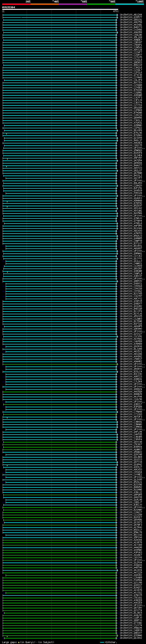Select the UniRef100_C9VH18 label
This screenshot has width=146, height=644.
tap(131, 286)
